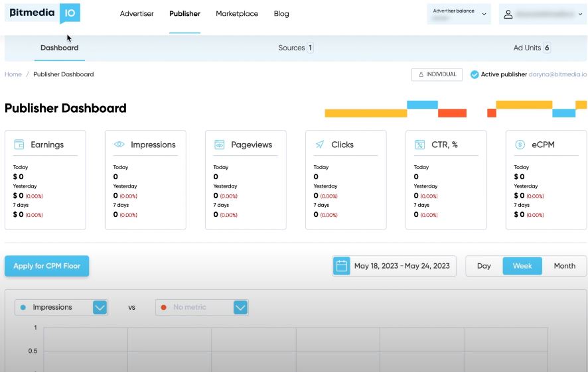Image resolution: width=588 pixels, height=372 pixels.
Task: Select the Week range toggle
Action: [522, 266]
